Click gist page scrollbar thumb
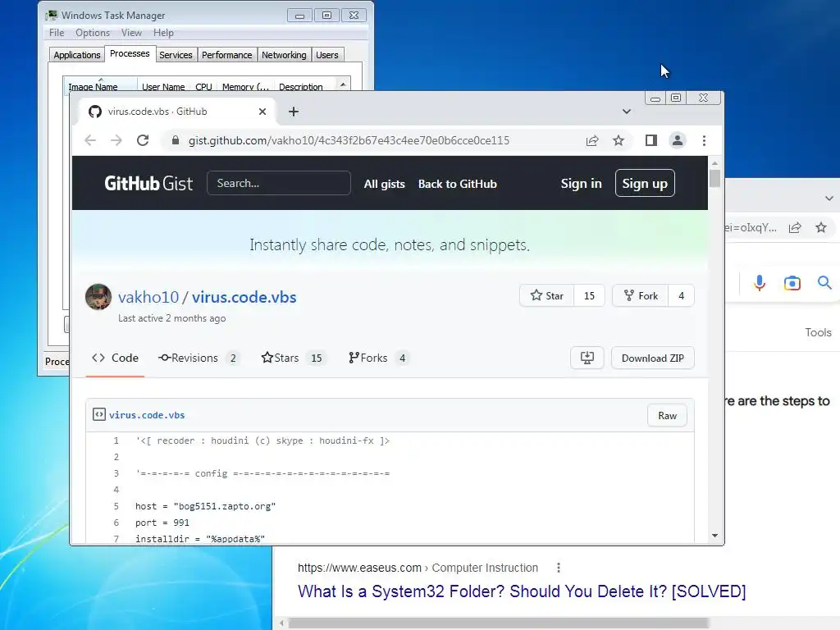 coord(714,178)
